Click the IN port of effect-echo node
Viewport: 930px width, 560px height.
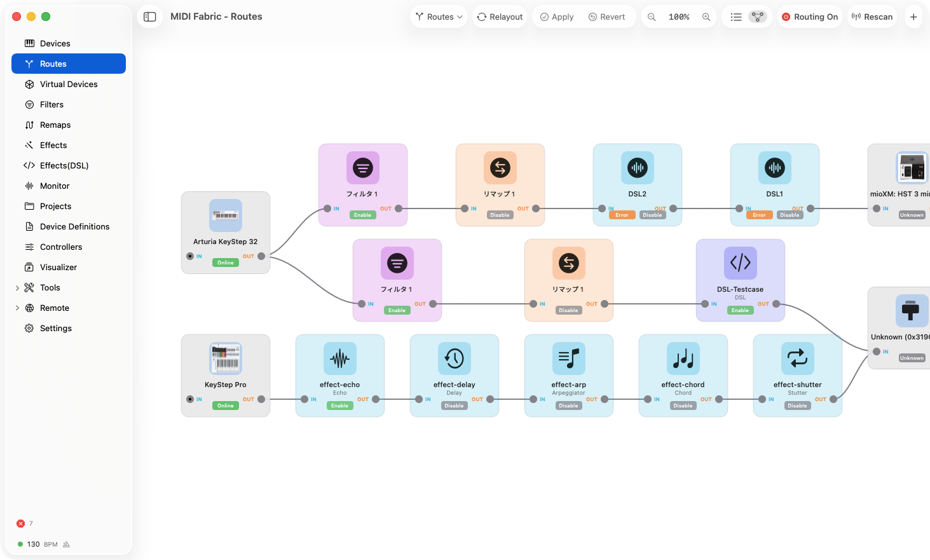304,399
